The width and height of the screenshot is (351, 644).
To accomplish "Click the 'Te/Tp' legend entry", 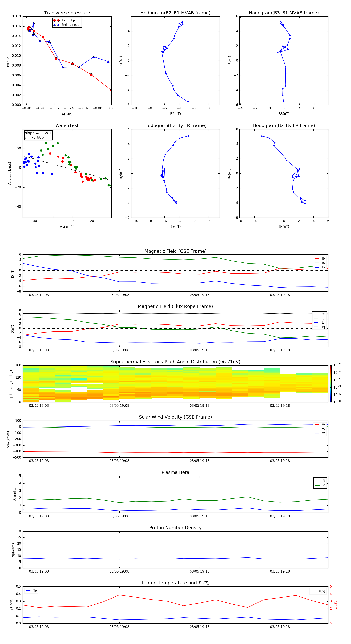I will (318, 591).
